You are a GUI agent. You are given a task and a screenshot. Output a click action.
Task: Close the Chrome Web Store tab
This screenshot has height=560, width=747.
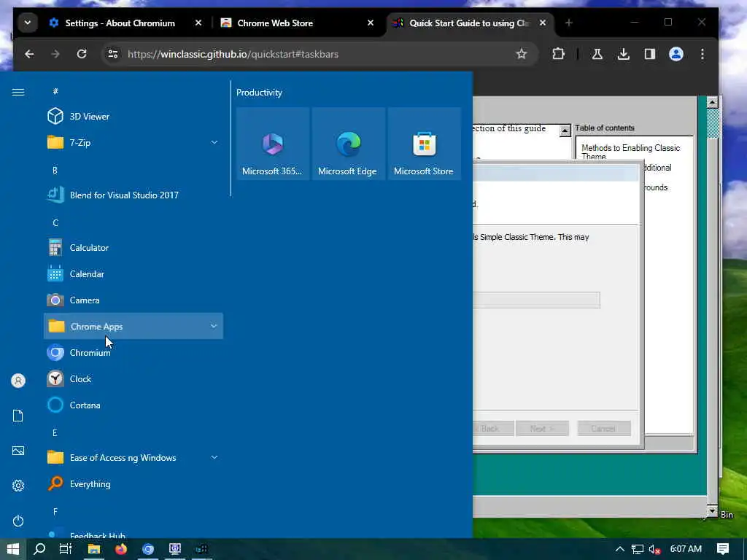pos(370,23)
